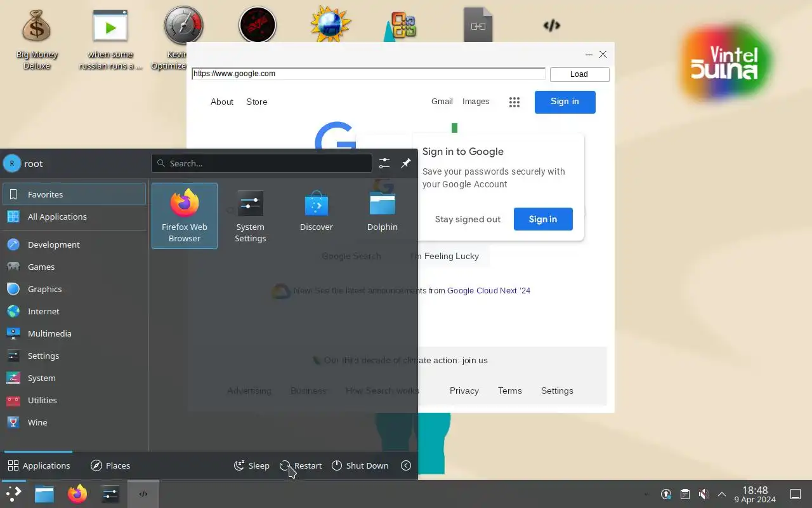Open the sun-and-globe desktop icon
This screenshot has width=812, height=508.
point(331,25)
